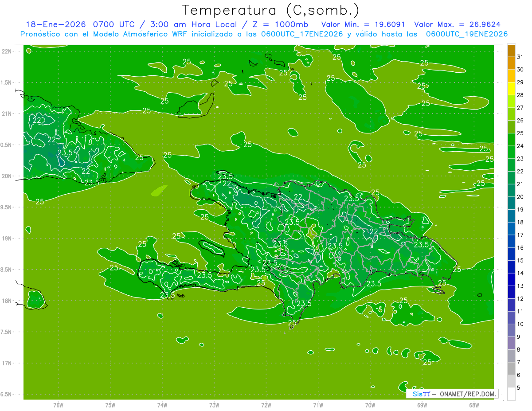The height and width of the screenshot is (411, 532).
Task: Click the '75W' longitude axis label
Action: [110, 405]
